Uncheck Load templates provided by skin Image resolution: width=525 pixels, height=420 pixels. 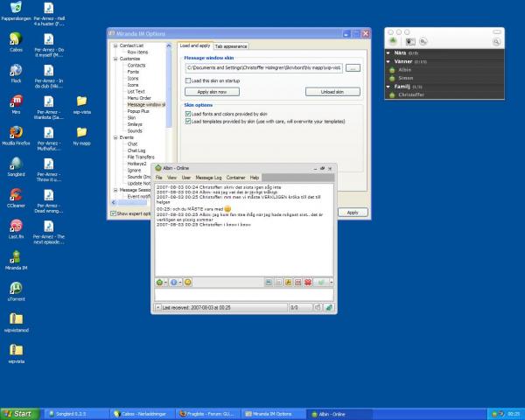click(x=188, y=122)
